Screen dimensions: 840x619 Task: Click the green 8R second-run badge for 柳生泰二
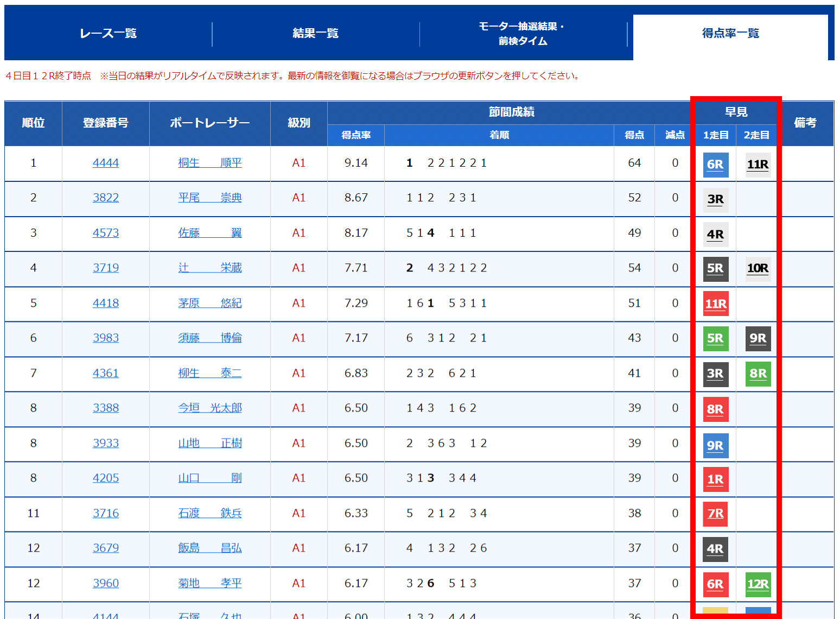tap(758, 374)
